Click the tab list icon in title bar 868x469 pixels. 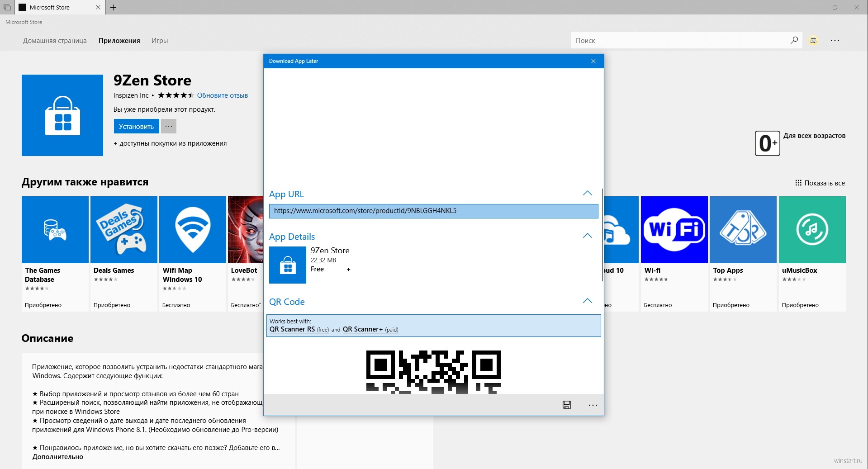click(x=7, y=7)
